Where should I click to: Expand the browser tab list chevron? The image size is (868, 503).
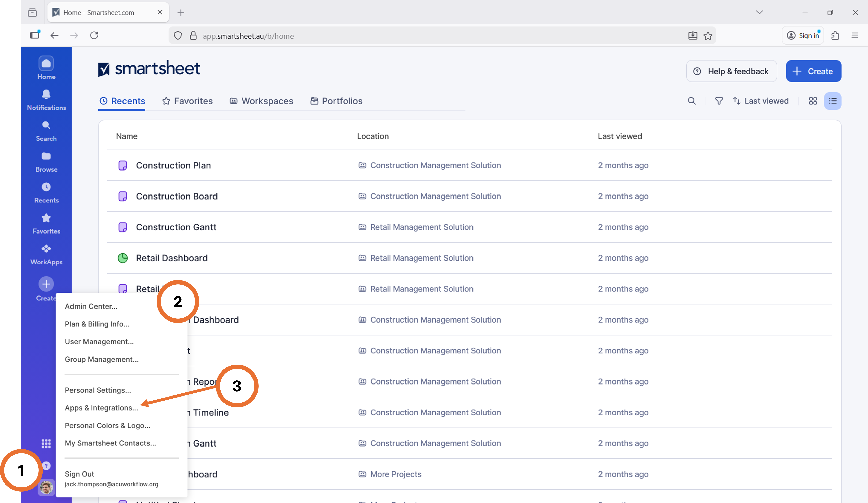click(759, 12)
